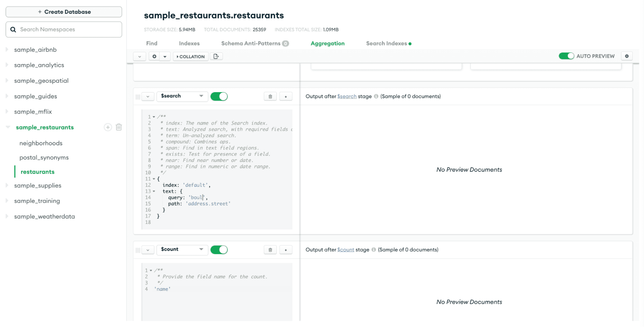
Task: Turn off the Auto Preview switch
Action: 566,56
